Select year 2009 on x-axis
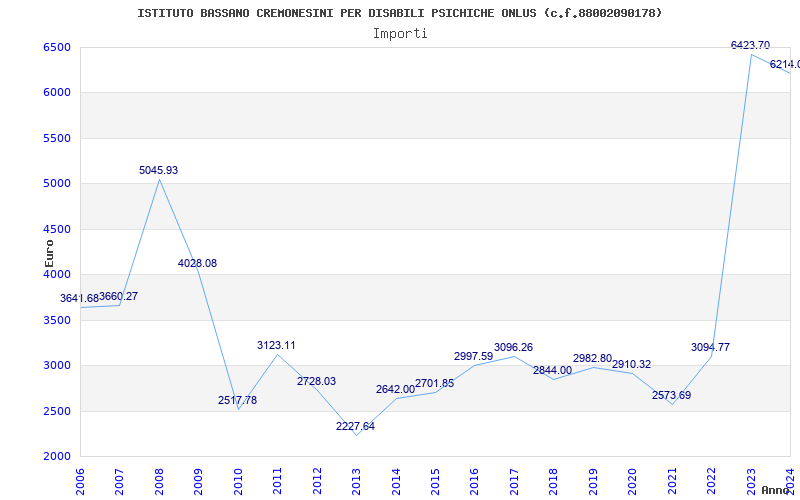Viewport: 800px width, 500px height. pyautogui.click(x=198, y=481)
